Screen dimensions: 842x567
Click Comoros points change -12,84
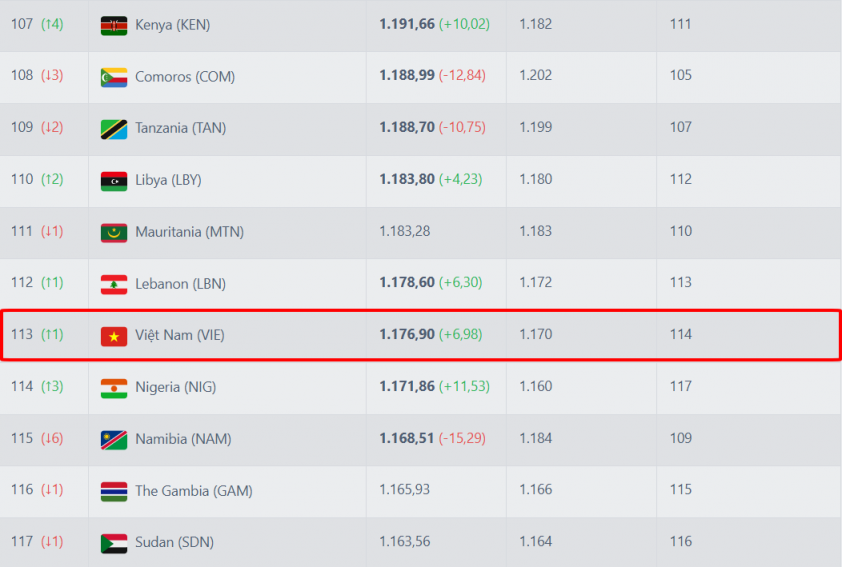461,76
